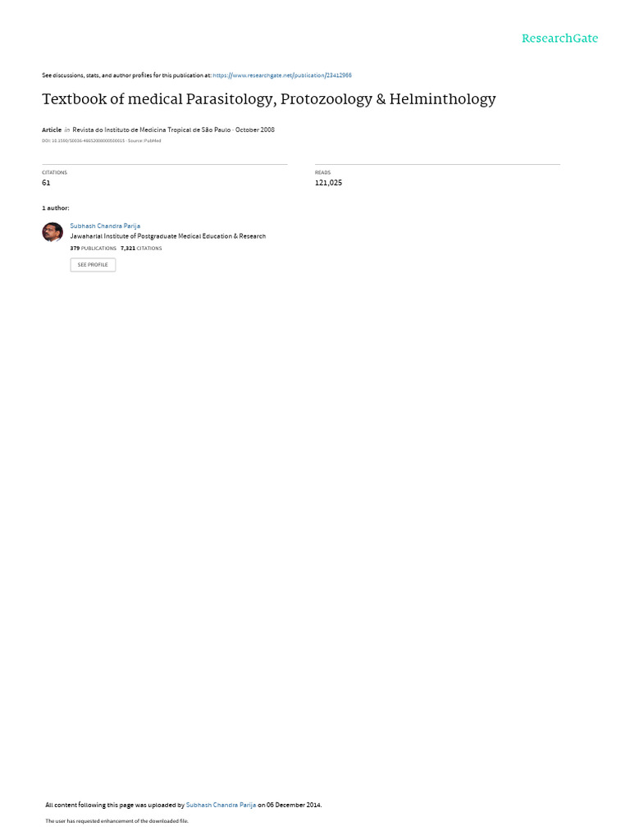Click the 379 Publications stat
Screen dimensions: 630x840
[94, 249]
